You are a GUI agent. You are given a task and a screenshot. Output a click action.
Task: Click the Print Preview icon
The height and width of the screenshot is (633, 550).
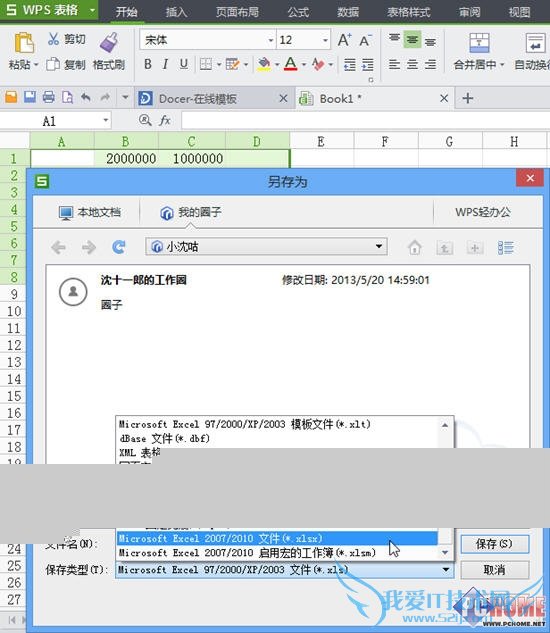coord(67,97)
